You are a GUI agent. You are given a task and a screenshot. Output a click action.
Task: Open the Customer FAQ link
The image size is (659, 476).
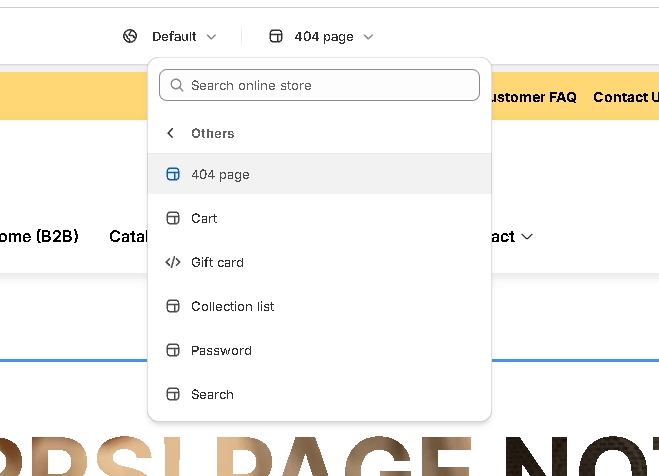[532, 97]
